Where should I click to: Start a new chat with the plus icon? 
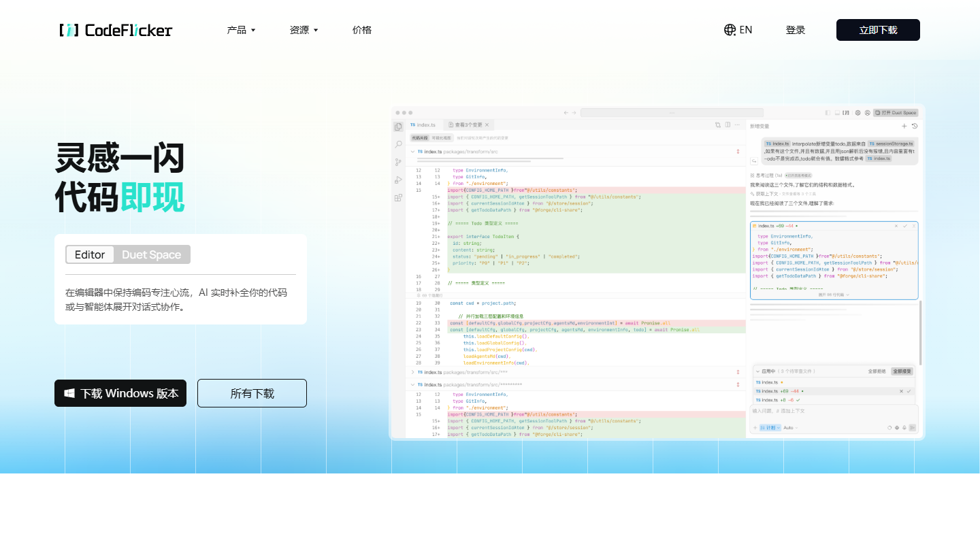904,126
